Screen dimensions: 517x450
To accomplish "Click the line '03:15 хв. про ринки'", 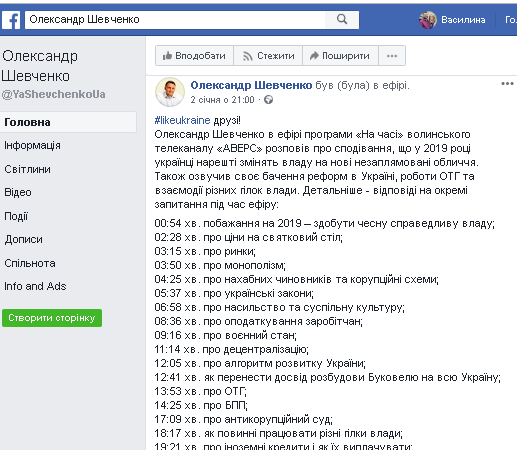I will [x=205, y=251].
